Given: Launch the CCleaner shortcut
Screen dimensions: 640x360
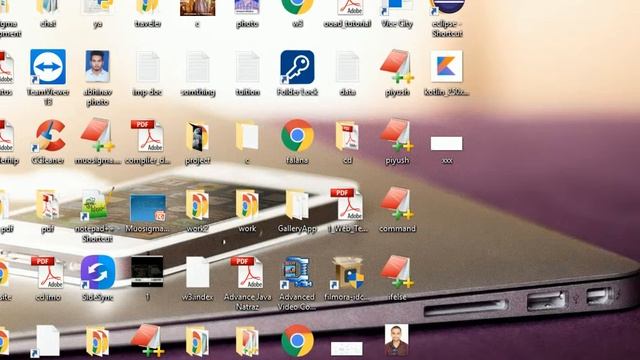Looking at the screenshot, I should pos(49,136).
